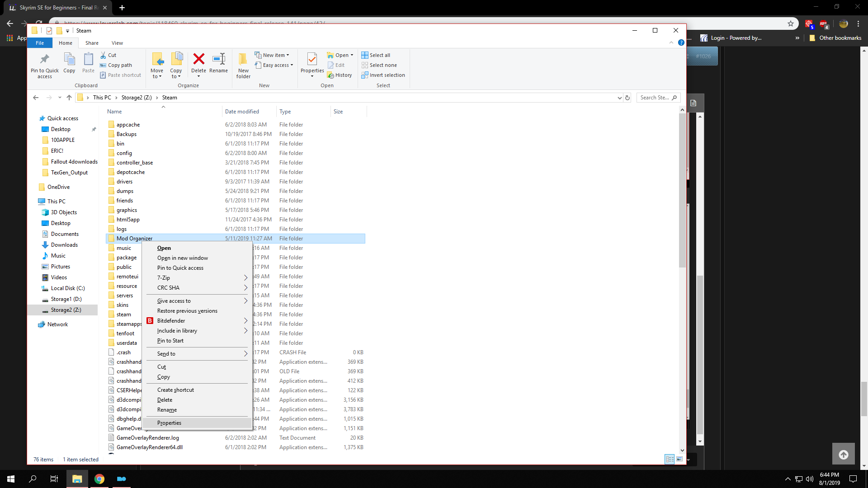Click the Rename ribbon icon
The height and width of the screenshot is (488, 868).
tap(219, 63)
